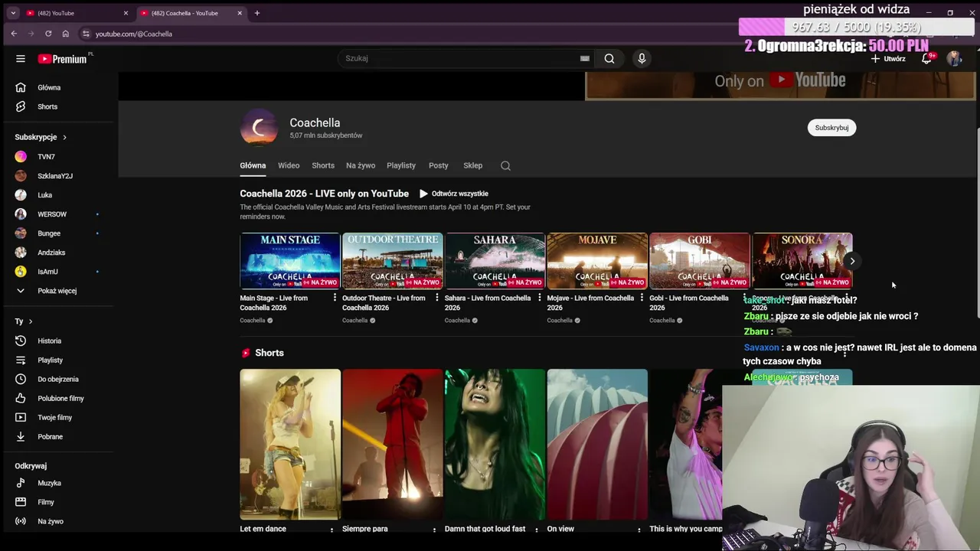Screen dimensions: 980x551
Task: Select the Posty channel tab
Action: (439, 165)
